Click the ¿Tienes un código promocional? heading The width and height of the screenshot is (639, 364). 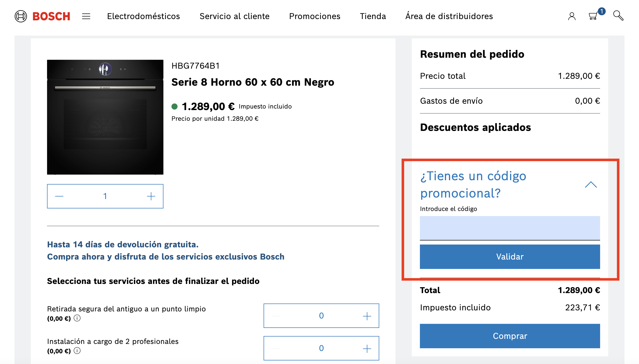pos(473,185)
